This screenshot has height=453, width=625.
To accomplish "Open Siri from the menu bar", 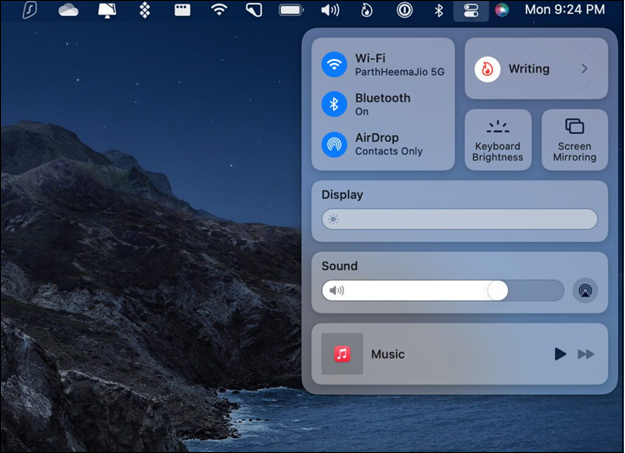I will click(x=502, y=11).
